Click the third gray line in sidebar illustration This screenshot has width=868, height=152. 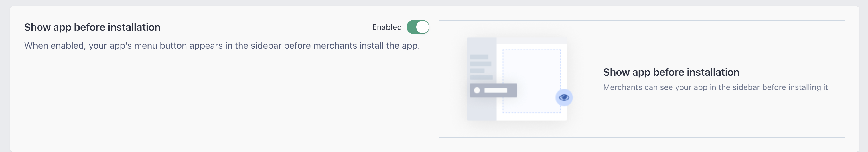click(477, 71)
